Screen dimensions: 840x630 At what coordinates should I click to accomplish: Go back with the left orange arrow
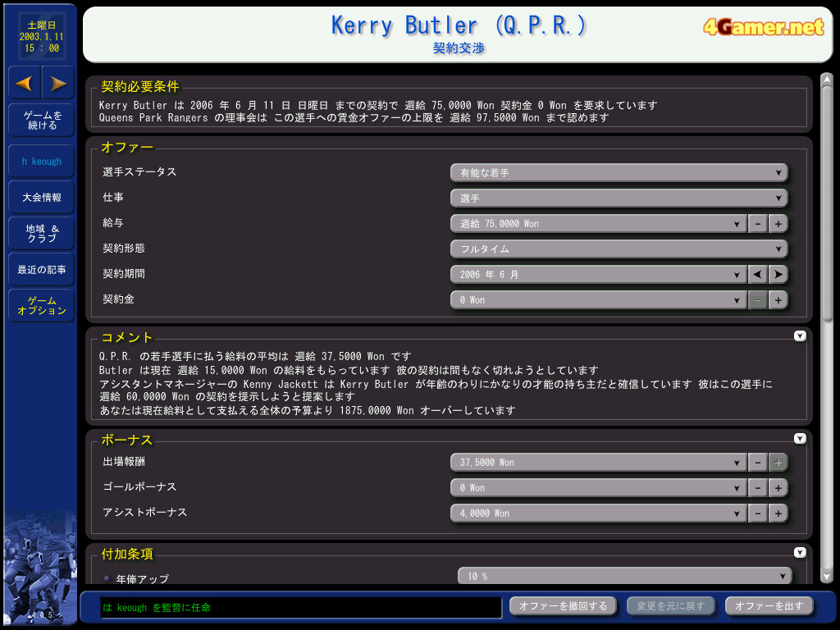tap(25, 83)
